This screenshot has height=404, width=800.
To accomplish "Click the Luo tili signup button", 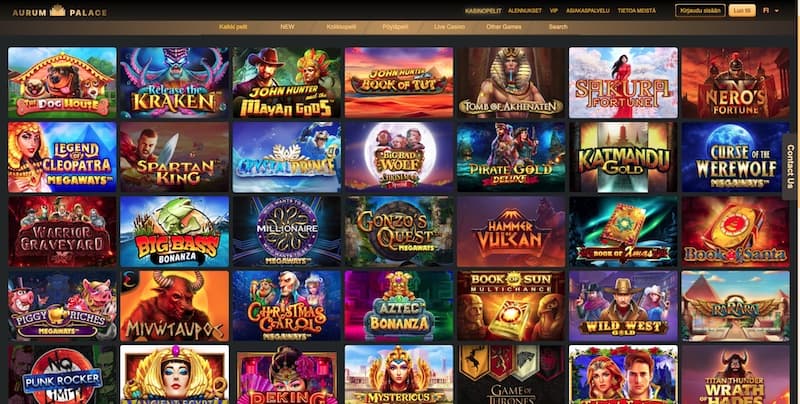I will [x=742, y=11].
